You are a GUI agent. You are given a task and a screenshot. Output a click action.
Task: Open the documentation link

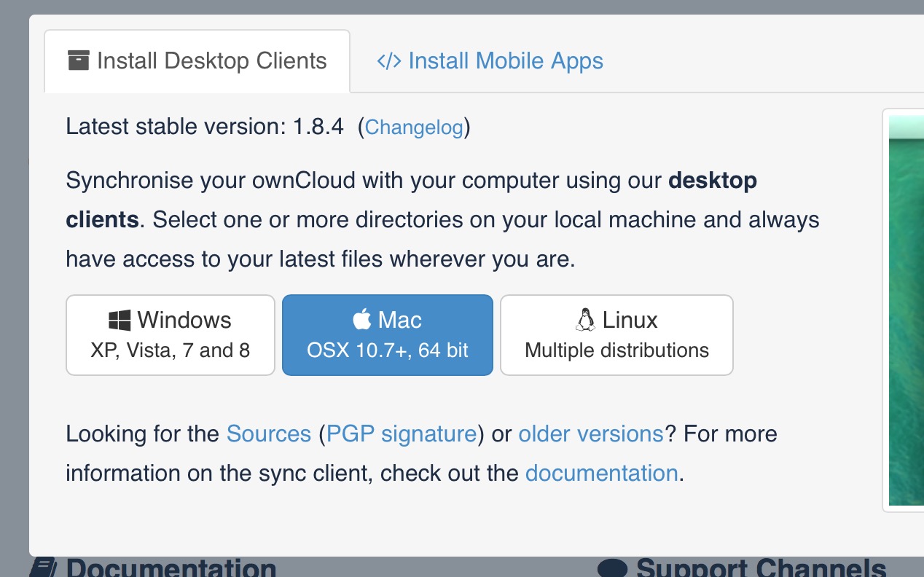tap(602, 474)
